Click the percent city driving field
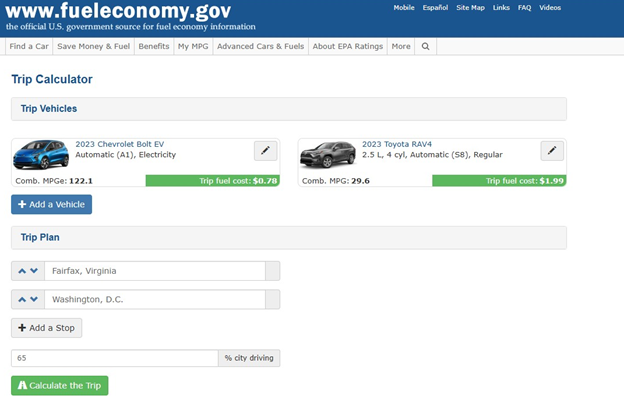 115,358
